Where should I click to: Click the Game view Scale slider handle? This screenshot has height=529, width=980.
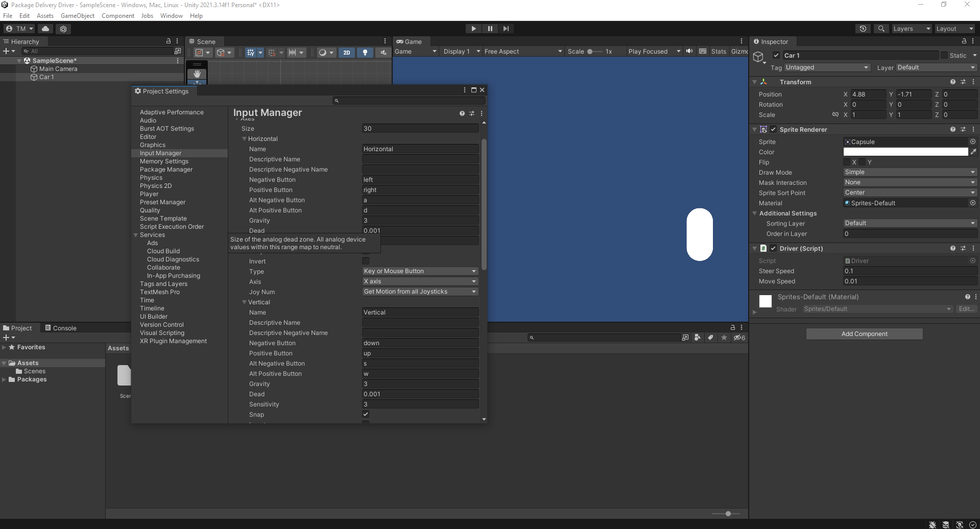[590, 52]
